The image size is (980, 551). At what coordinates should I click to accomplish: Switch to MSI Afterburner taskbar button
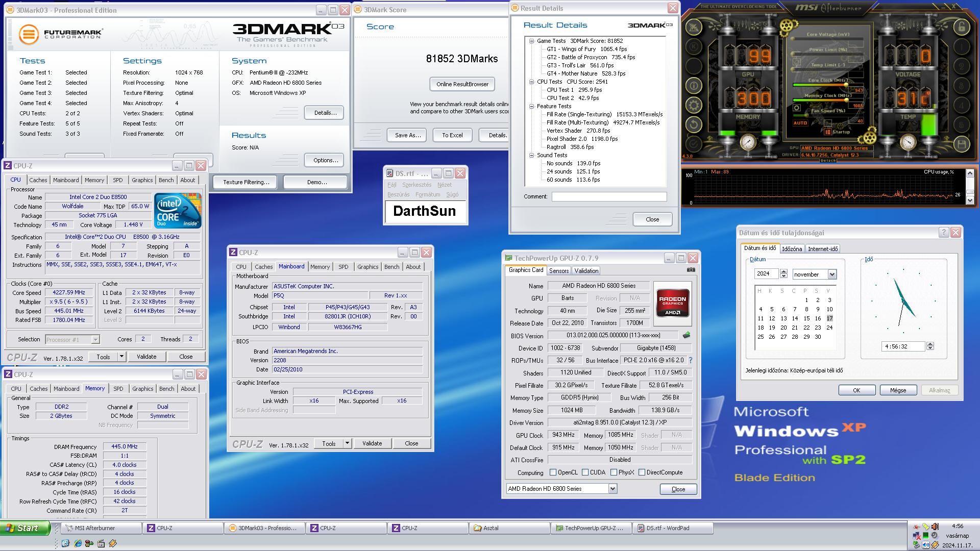pos(101,528)
